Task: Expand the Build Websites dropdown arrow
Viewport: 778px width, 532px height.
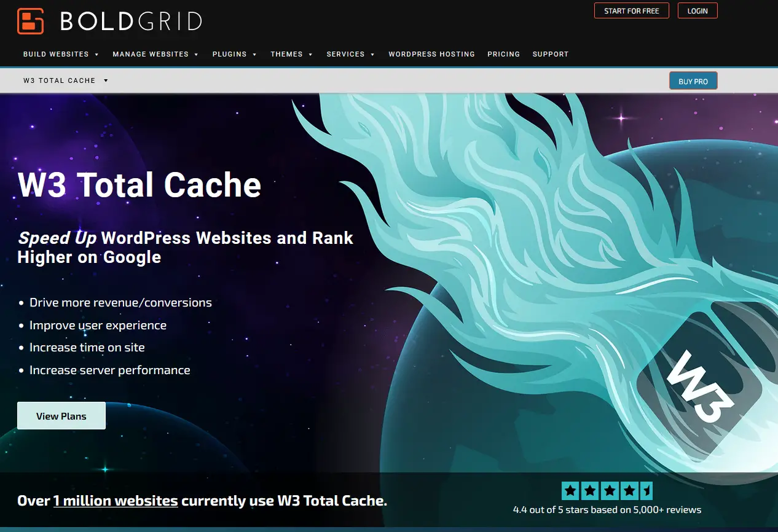Action: pos(96,55)
